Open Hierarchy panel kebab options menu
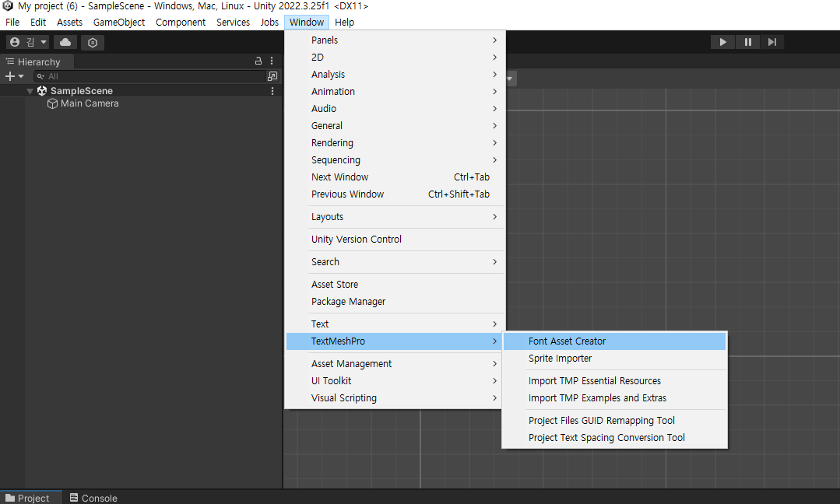The width and height of the screenshot is (840, 504). [272, 61]
